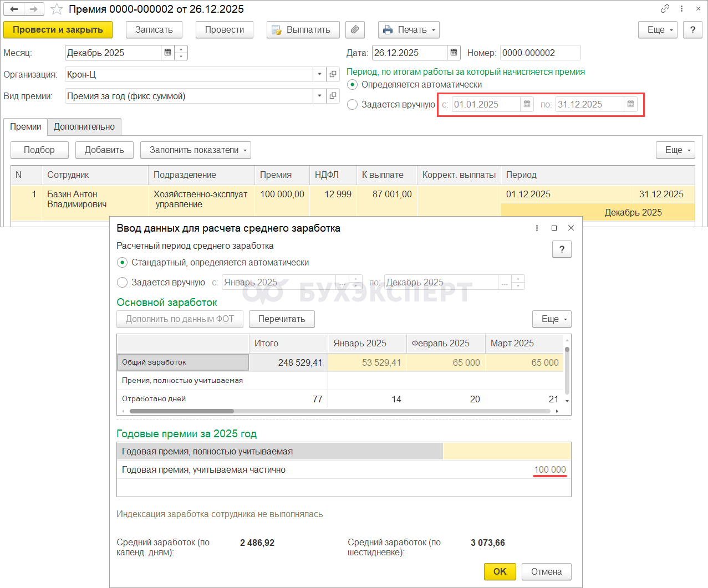Open calendar picker for Дата field
This screenshot has width=708, height=588.
pyautogui.click(x=454, y=53)
